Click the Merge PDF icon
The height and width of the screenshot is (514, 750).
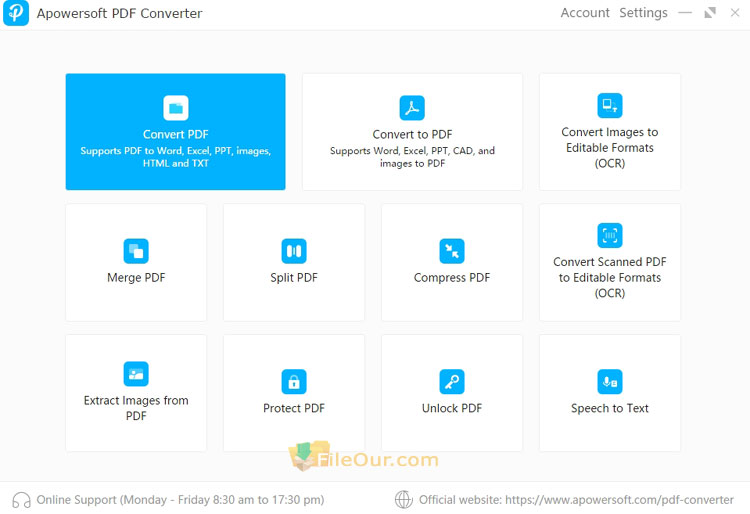(x=136, y=251)
